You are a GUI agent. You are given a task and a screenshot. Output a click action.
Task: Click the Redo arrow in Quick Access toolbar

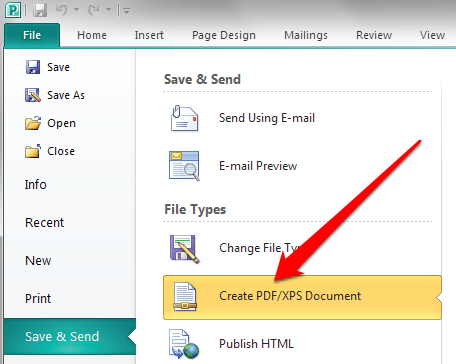[x=94, y=10]
